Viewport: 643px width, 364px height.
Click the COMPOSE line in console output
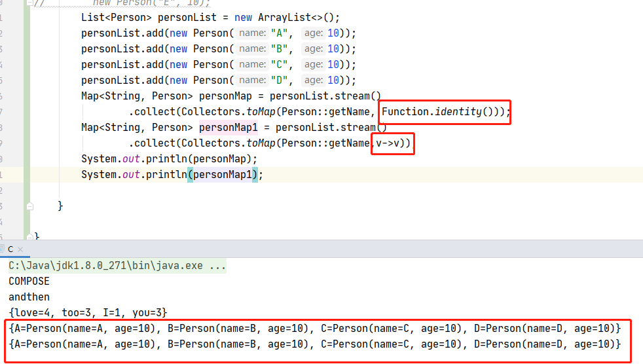click(x=29, y=282)
